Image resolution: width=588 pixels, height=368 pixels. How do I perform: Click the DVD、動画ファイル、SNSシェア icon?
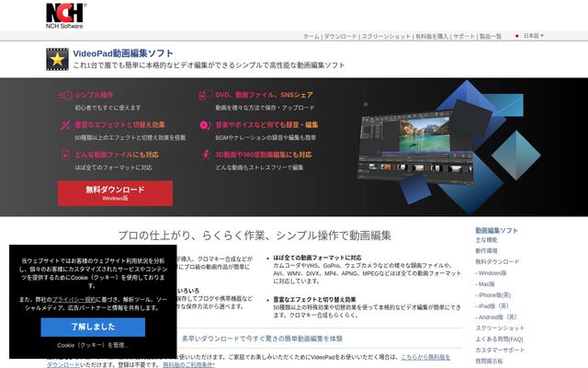tap(205, 95)
